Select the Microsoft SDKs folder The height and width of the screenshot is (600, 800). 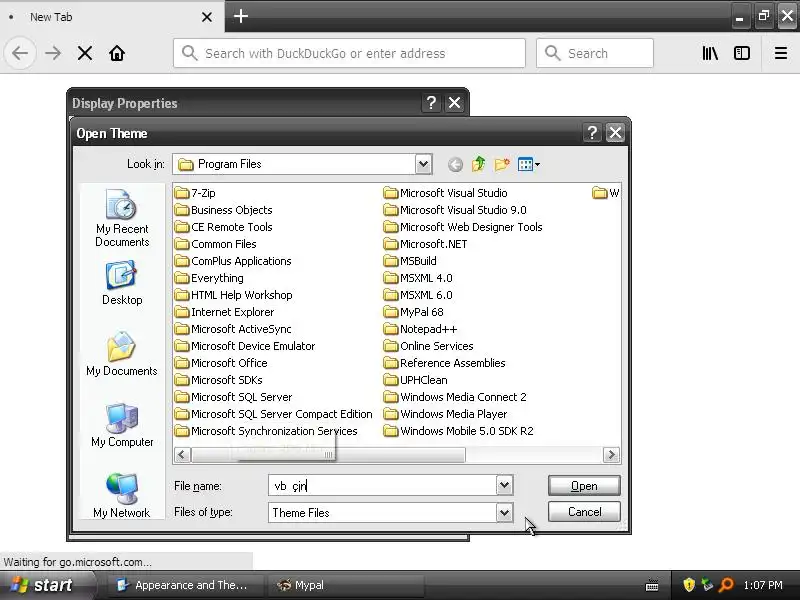[x=218, y=380]
